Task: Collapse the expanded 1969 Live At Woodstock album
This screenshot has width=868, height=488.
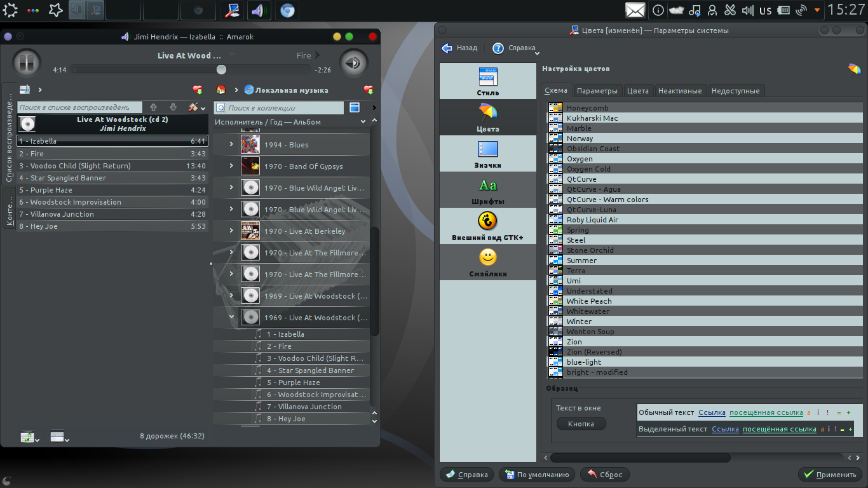Action: click(232, 318)
